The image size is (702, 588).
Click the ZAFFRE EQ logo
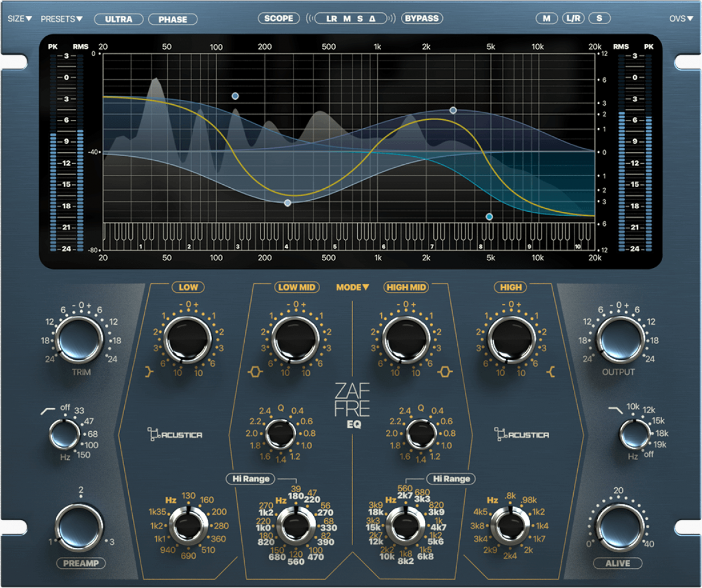[x=352, y=405]
